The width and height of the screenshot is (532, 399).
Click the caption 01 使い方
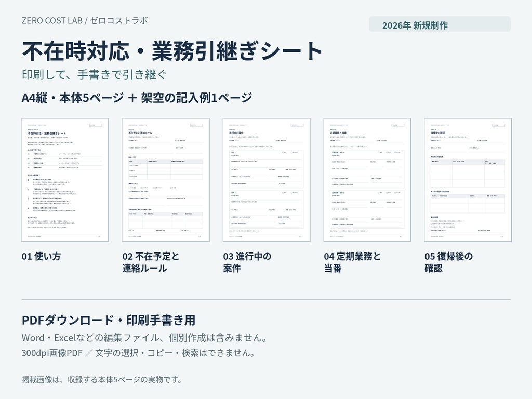click(x=41, y=256)
